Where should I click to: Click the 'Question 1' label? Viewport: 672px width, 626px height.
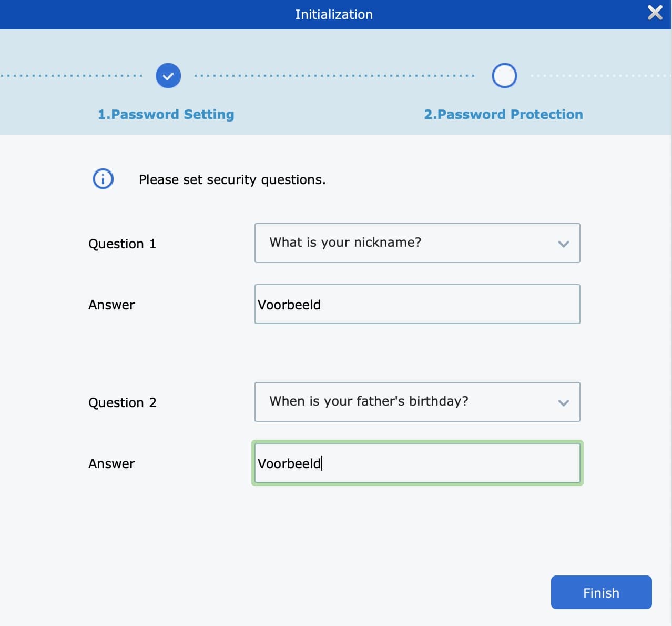tap(122, 244)
